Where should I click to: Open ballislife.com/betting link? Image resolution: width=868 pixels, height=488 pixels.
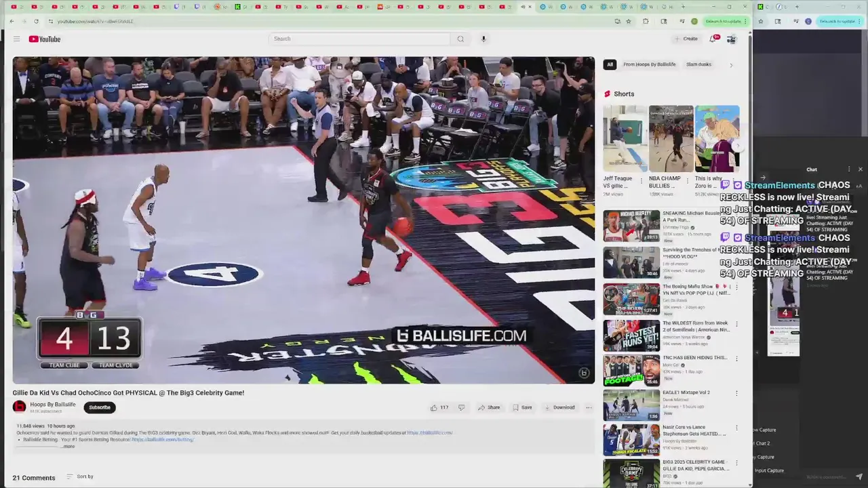[163, 439]
